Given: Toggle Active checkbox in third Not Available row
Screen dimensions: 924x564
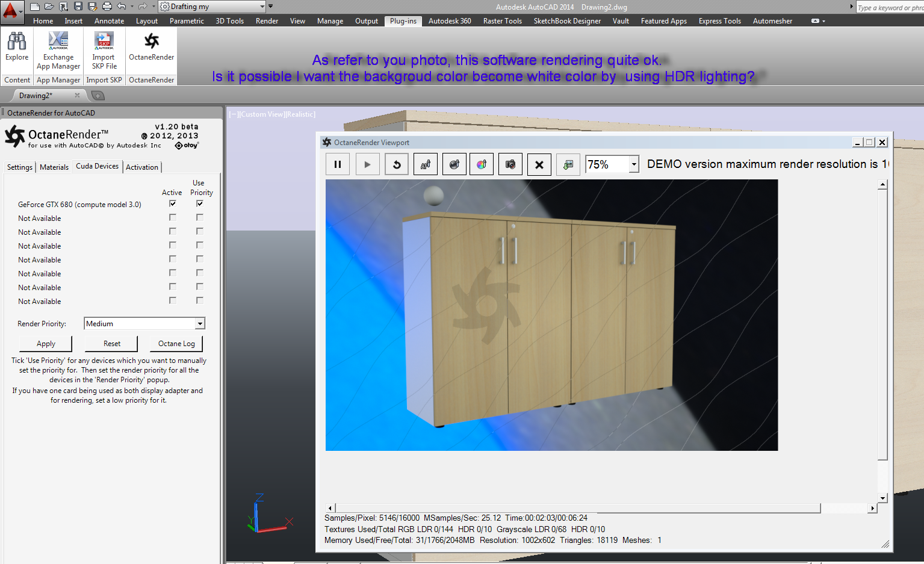Looking at the screenshot, I should [173, 245].
